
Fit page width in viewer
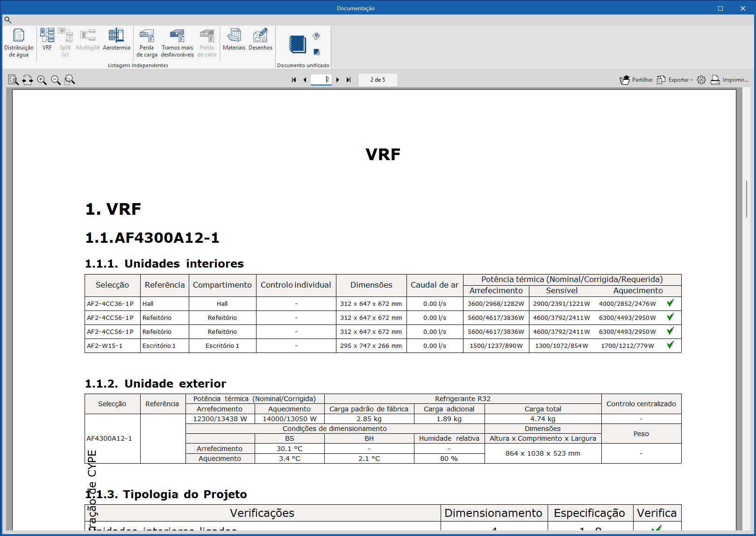(x=28, y=80)
